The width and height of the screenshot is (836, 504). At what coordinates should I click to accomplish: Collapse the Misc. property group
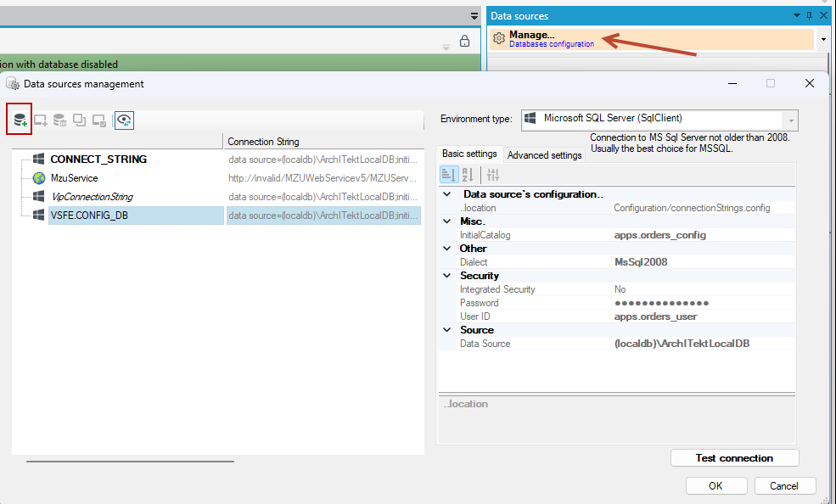446,221
